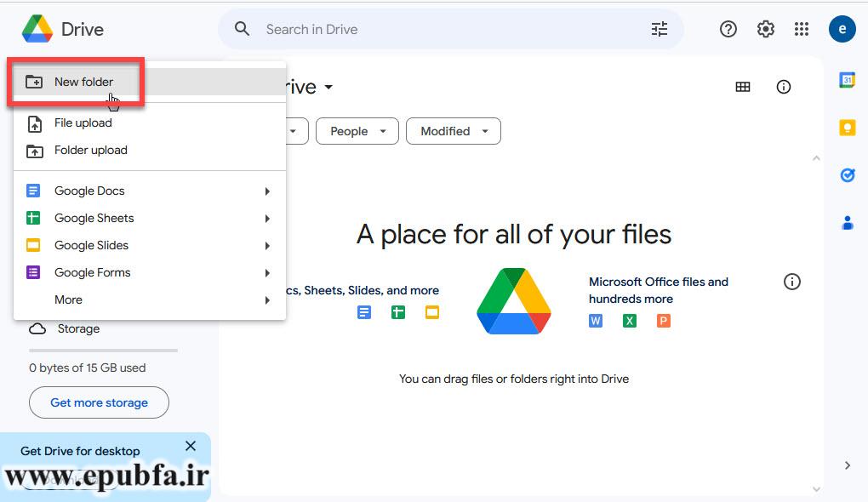Image resolution: width=868 pixels, height=502 pixels.
Task: Select Google Docs in the menu
Action: [x=150, y=191]
